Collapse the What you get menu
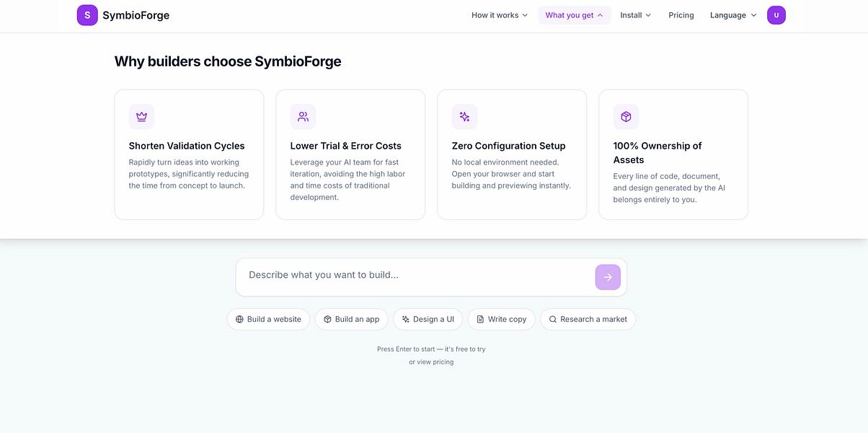 pyautogui.click(x=575, y=15)
